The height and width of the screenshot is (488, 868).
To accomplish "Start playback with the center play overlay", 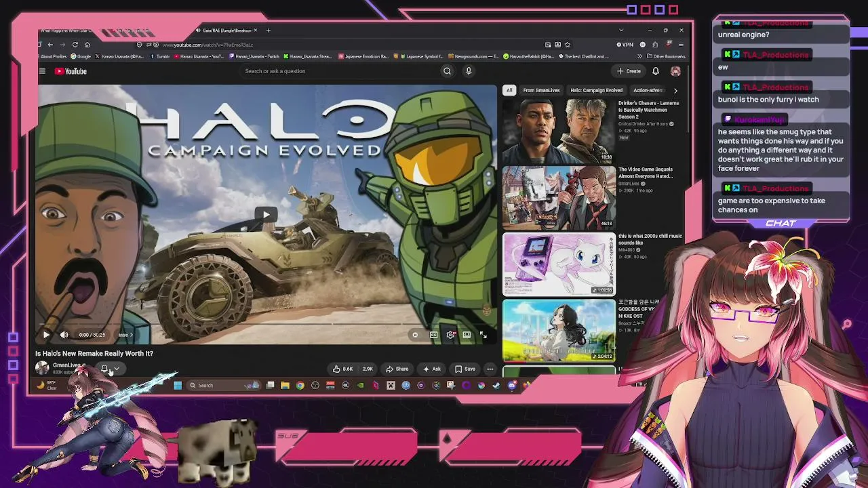I will 266,215.
